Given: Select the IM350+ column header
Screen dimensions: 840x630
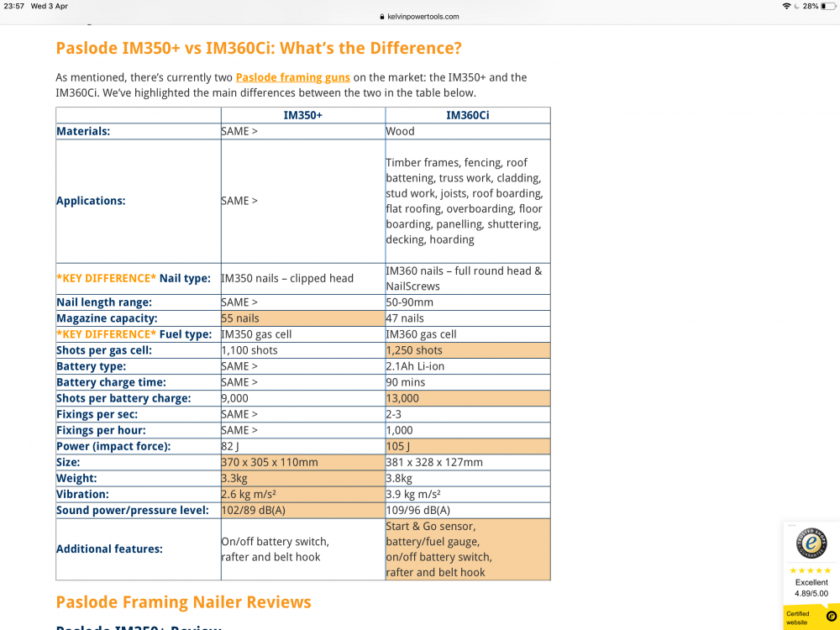Looking at the screenshot, I should click(x=302, y=115).
